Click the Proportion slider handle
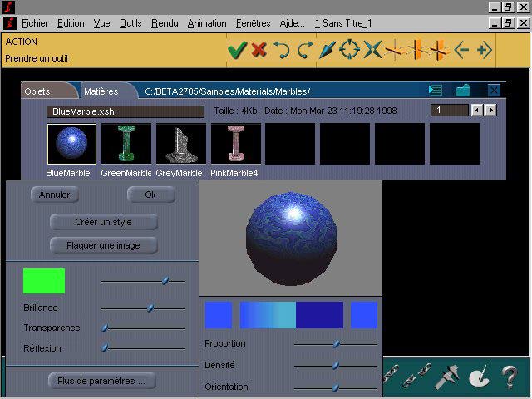The width and height of the screenshot is (532, 399). (336, 344)
